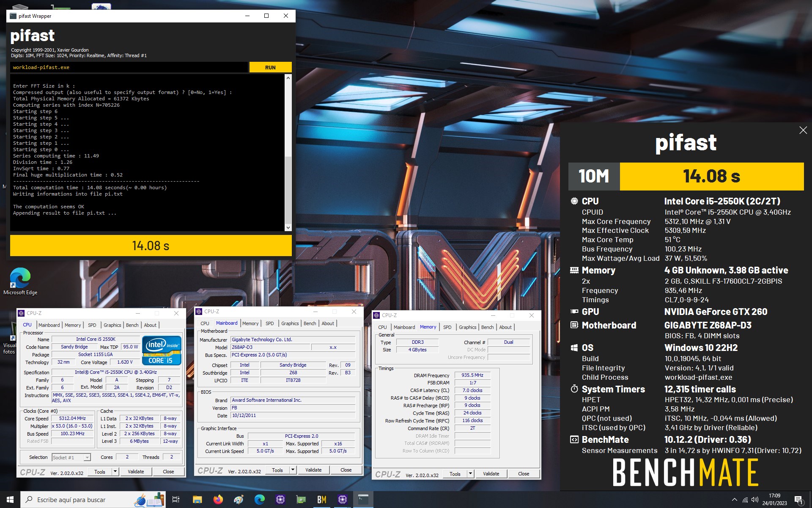
Task: Select the SPD tab in the left CPU-Z window
Action: point(92,325)
